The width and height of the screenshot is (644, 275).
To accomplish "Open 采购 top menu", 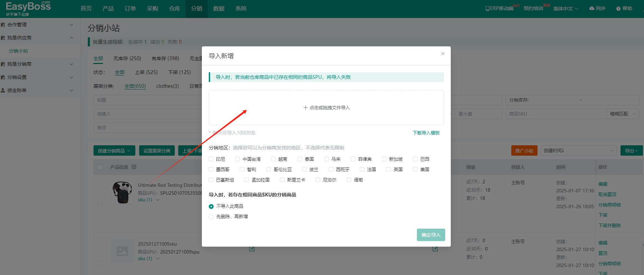I will (x=152, y=9).
